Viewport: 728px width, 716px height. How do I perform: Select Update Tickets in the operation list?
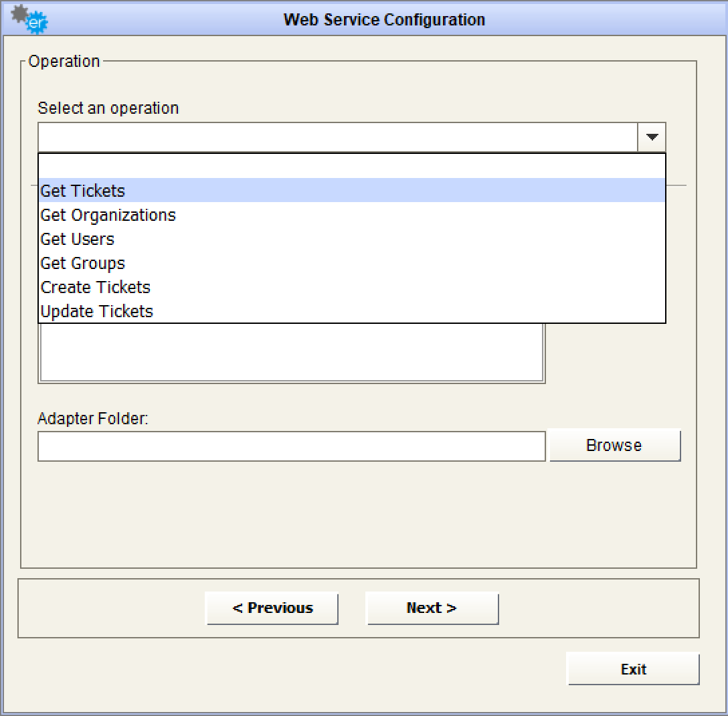pyautogui.click(x=97, y=311)
